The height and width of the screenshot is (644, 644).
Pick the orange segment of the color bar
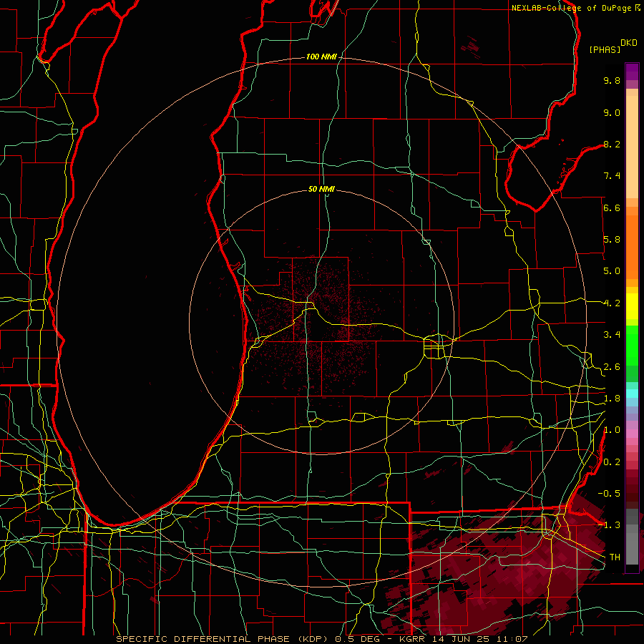click(x=632, y=247)
